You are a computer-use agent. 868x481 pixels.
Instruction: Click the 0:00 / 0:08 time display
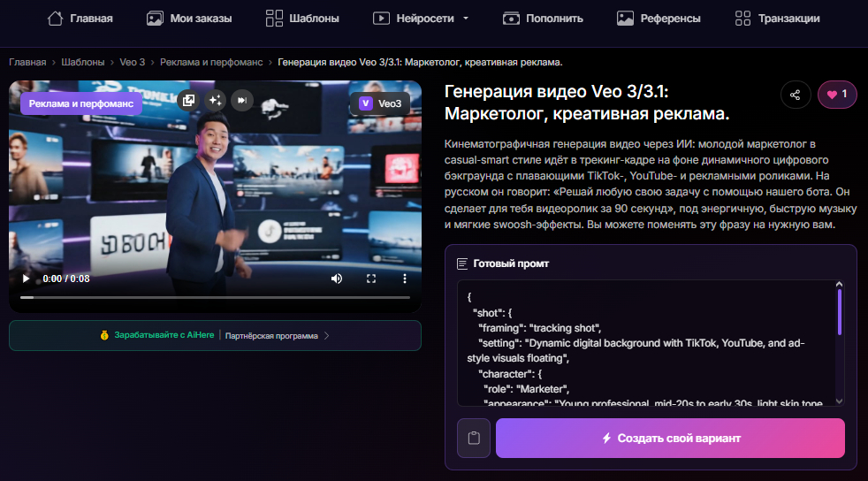tap(66, 279)
